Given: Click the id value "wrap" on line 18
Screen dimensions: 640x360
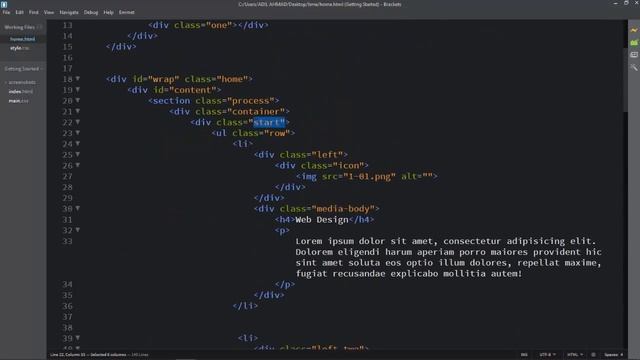Looking at the screenshot, I should [163, 79].
